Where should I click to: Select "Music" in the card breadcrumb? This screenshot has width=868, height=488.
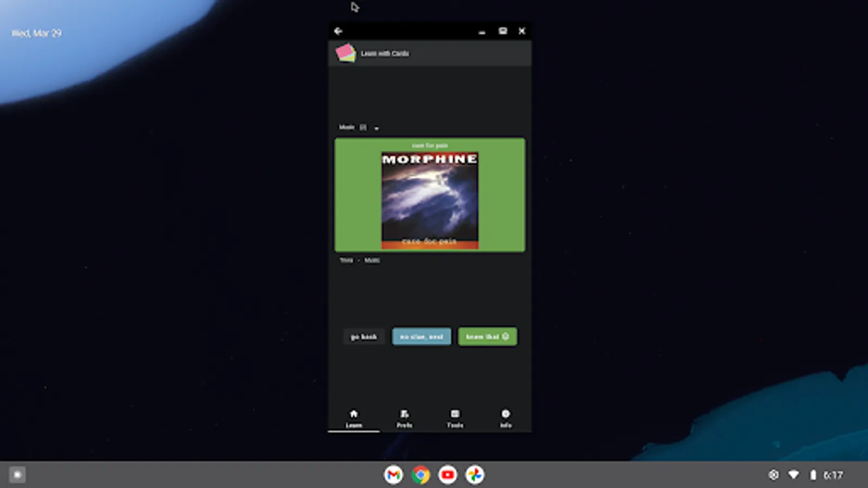[372, 260]
